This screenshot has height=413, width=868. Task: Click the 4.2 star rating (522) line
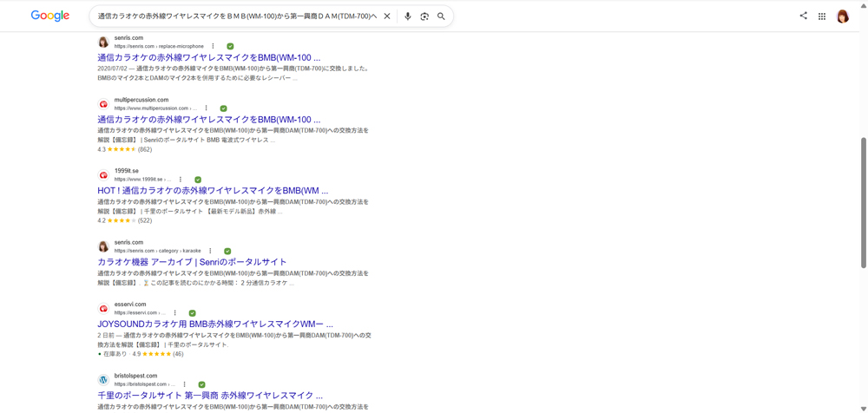click(124, 220)
